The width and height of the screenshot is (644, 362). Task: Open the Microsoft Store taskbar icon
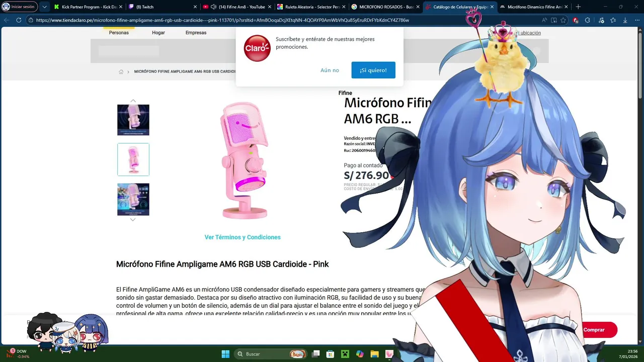(x=331, y=354)
